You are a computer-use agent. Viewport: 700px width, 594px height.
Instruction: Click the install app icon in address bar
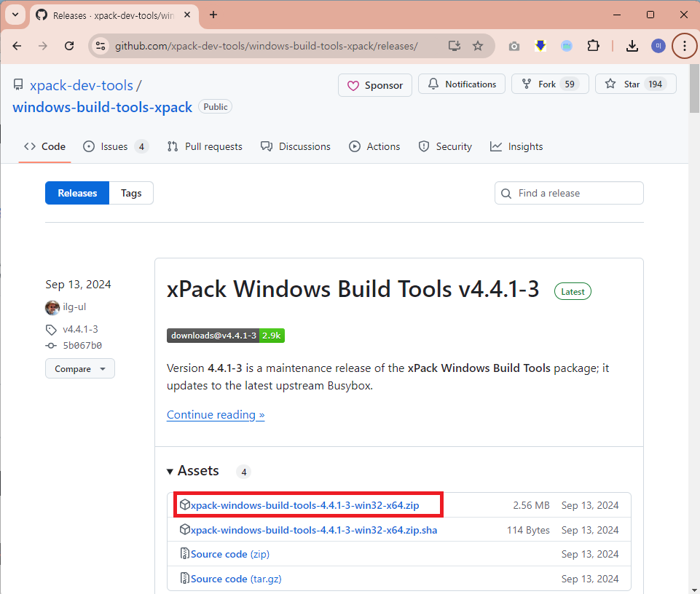tap(455, 46)
